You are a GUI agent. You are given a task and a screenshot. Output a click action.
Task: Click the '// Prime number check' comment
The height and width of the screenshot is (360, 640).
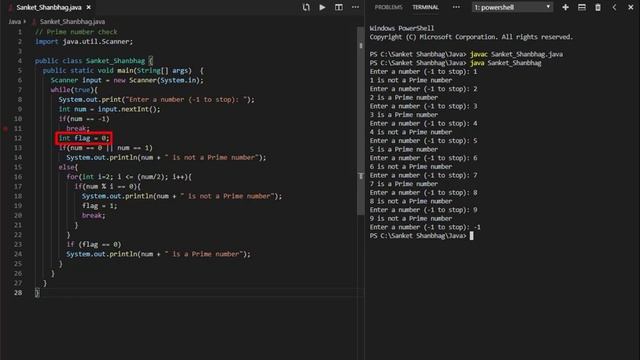(76, 32)
